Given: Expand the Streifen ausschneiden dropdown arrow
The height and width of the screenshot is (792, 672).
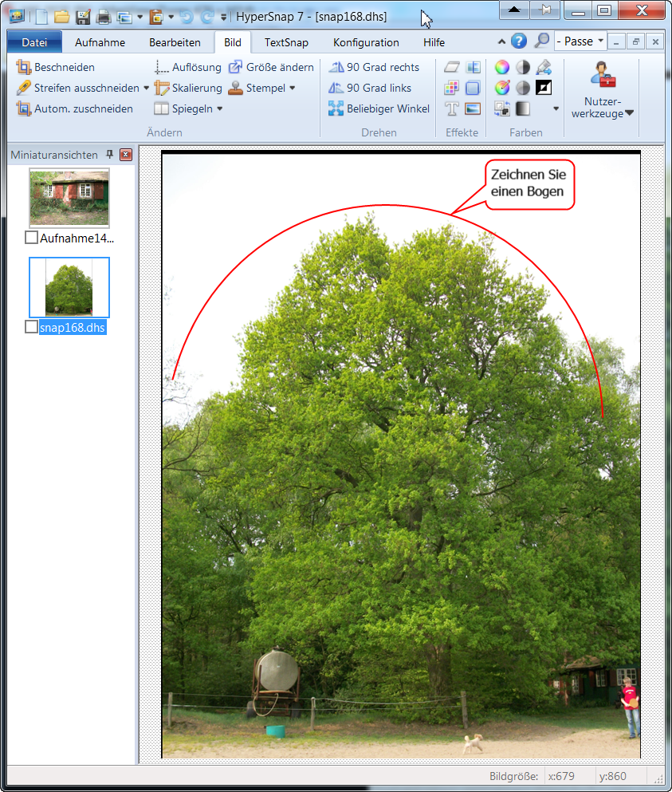Looking at the screenshot, I should (x=147, y=88).
